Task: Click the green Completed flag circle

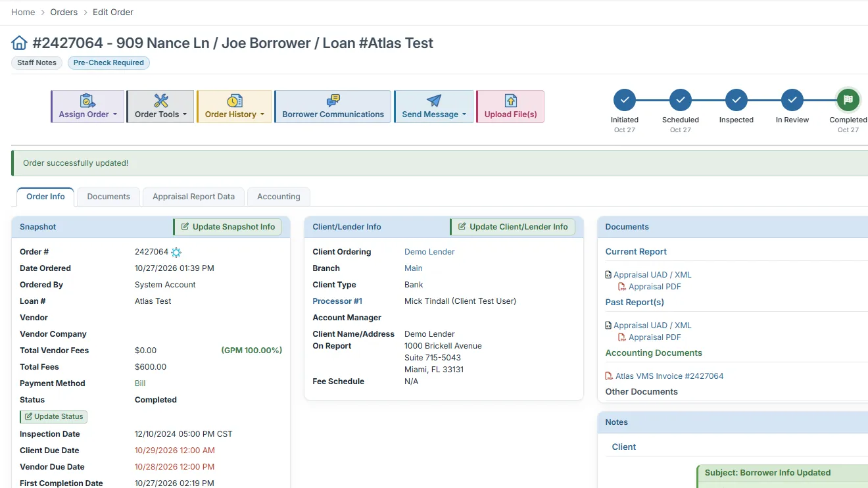Action: point(848,100)
